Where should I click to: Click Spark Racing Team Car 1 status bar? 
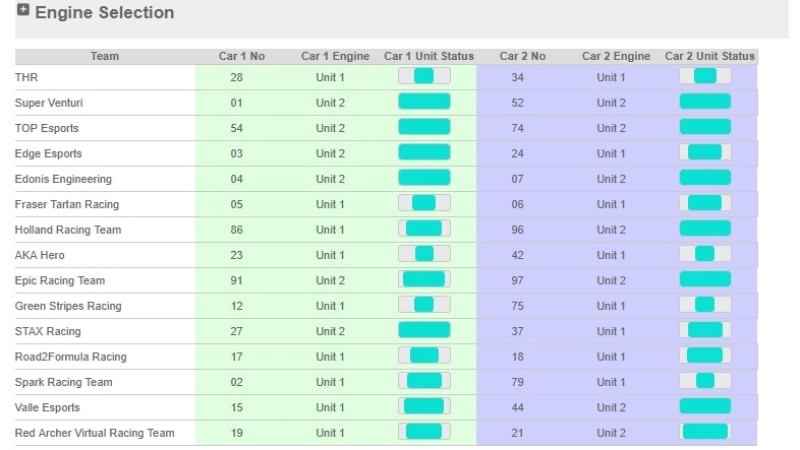tap(424, 381)
